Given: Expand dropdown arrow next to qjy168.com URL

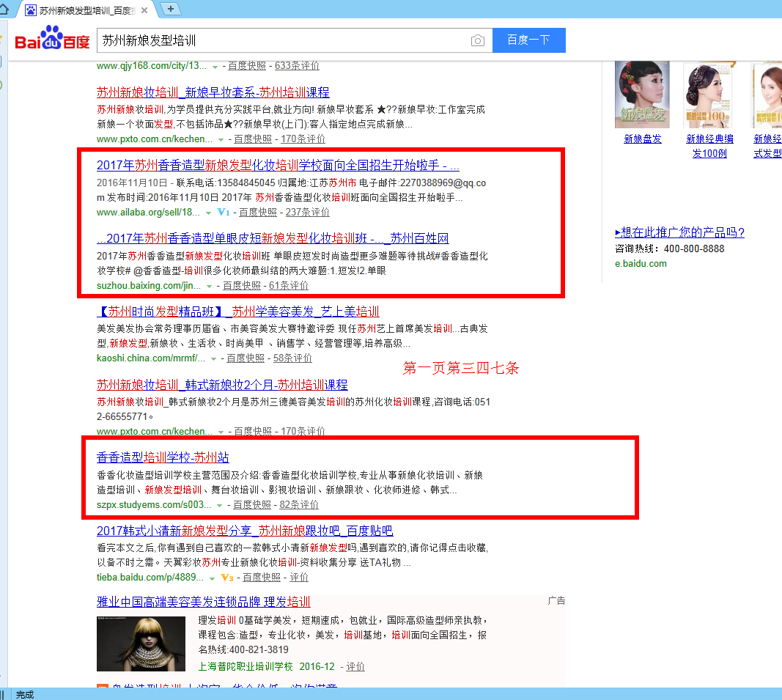Looking at the screenshot, I should 215,67.
